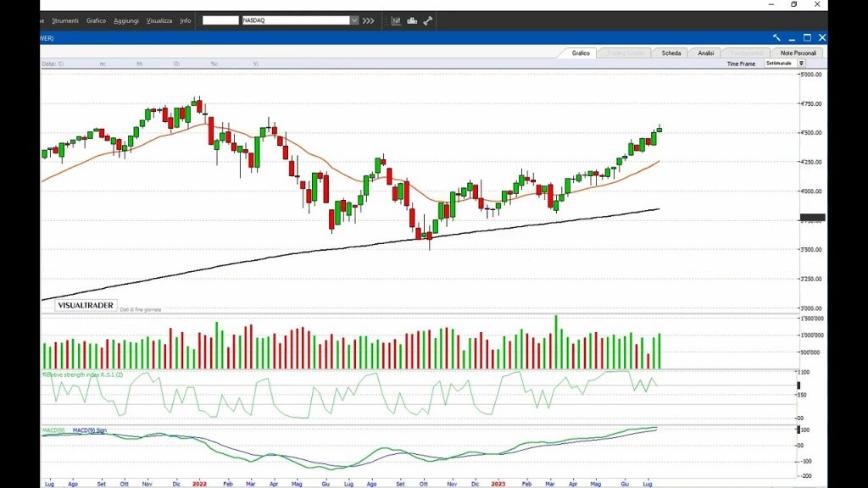Switch to the Scheda tab

tap(671, 53)
